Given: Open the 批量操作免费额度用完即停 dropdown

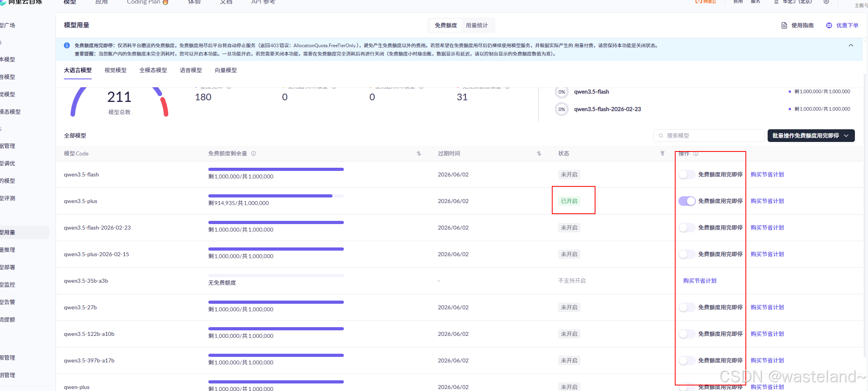Looking at the screenshot, I should pos(811,136).
